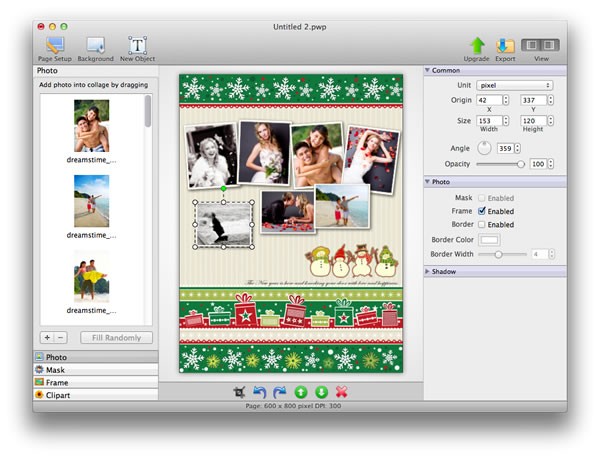600x457 pixels.
Task: Click the Border Color swatch
Action: pos(490,239)
